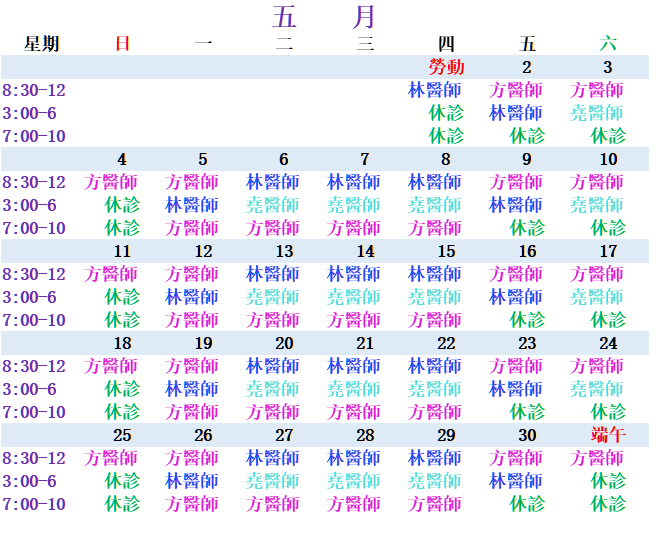Click date 23 in the calendar
This screenshot has width=658, height=540.
pyautogui.click(x=527, y=343)
